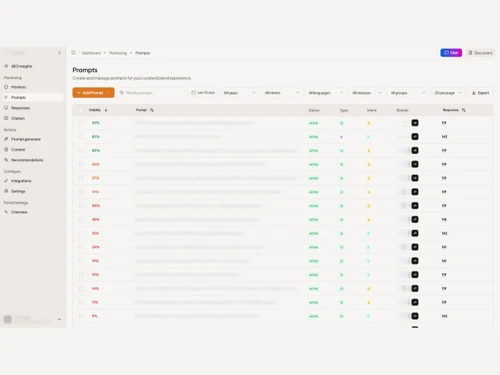Click the Chat button

[451, 53]
